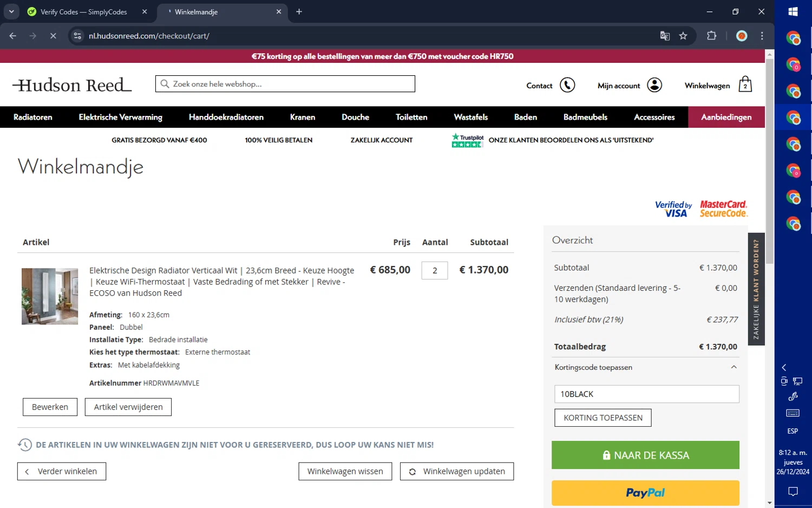
Task: Click the MasterCard SecureCode logo
Action: [723, 209]
